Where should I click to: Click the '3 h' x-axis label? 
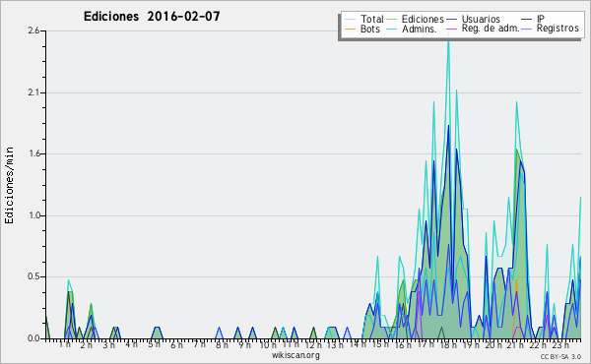point(108,345)
